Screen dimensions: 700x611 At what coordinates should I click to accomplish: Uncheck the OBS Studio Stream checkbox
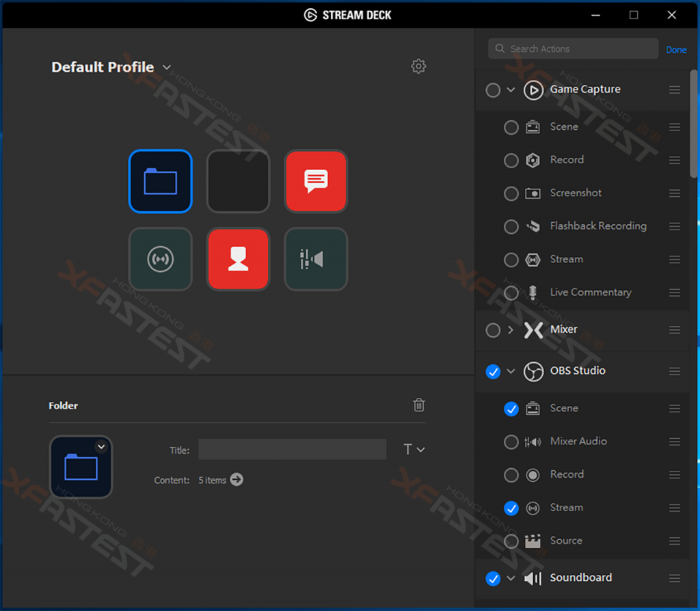tap(511, 508)
